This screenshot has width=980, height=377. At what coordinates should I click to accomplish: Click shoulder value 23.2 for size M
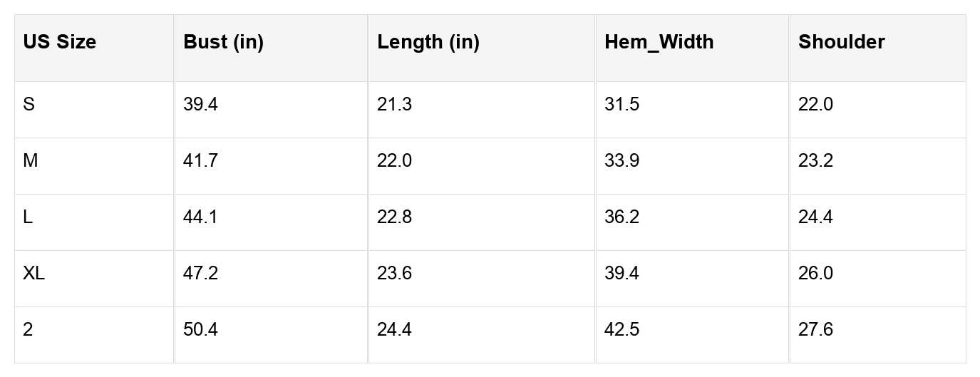click(x=815, y=161)
